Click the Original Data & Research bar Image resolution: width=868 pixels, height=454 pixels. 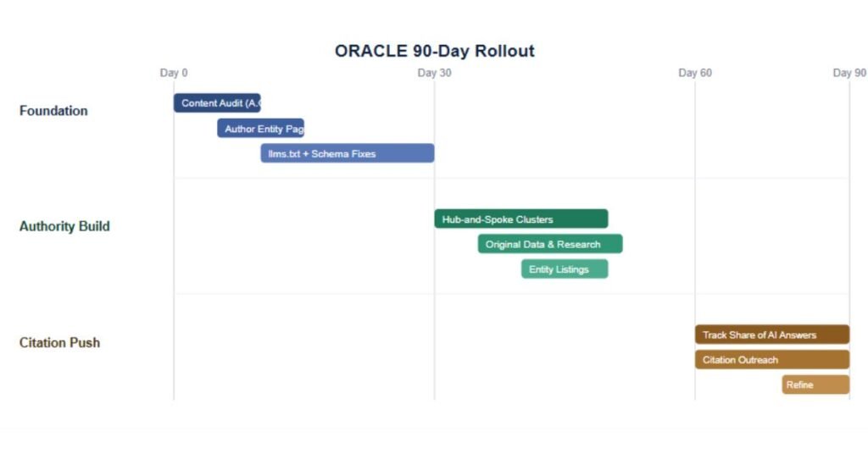tap(550, 244)
